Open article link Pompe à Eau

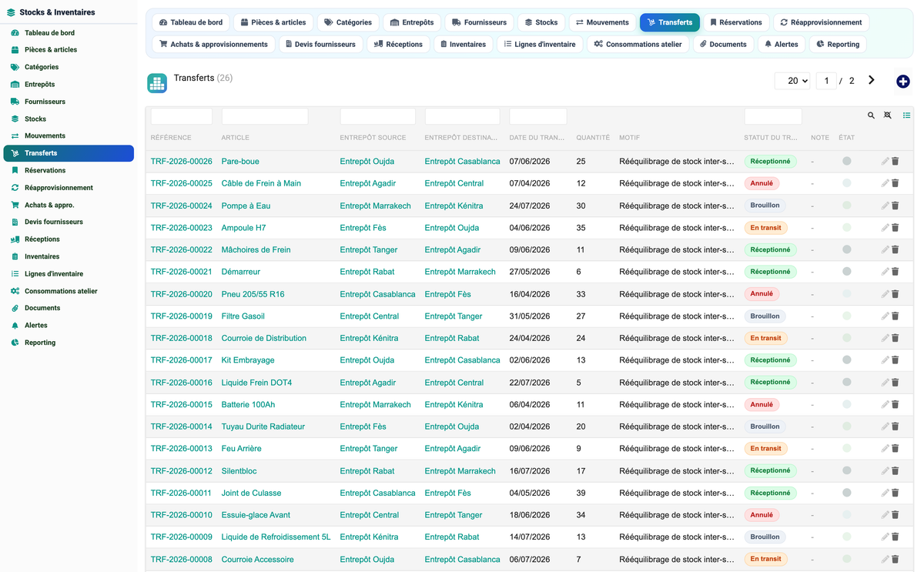246,206
